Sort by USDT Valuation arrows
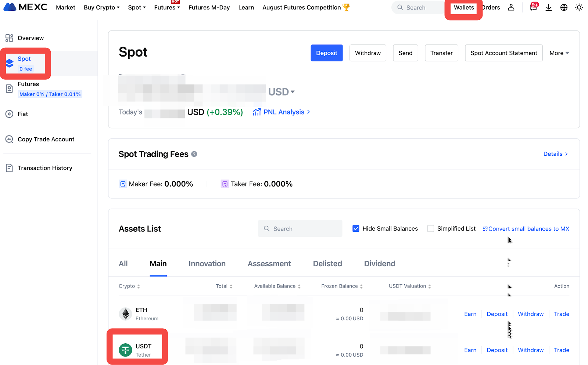The width and height of the screenshot is (588, 365). [x=429, y=286]
